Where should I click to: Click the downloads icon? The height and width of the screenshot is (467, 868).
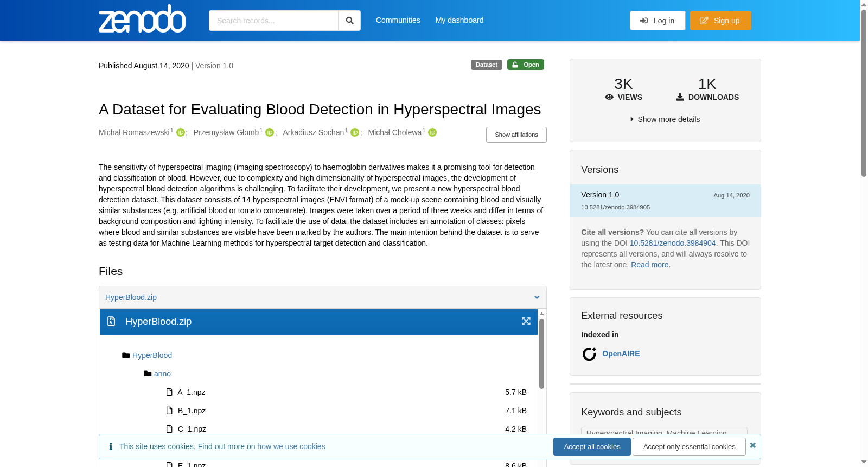point(680,97)
